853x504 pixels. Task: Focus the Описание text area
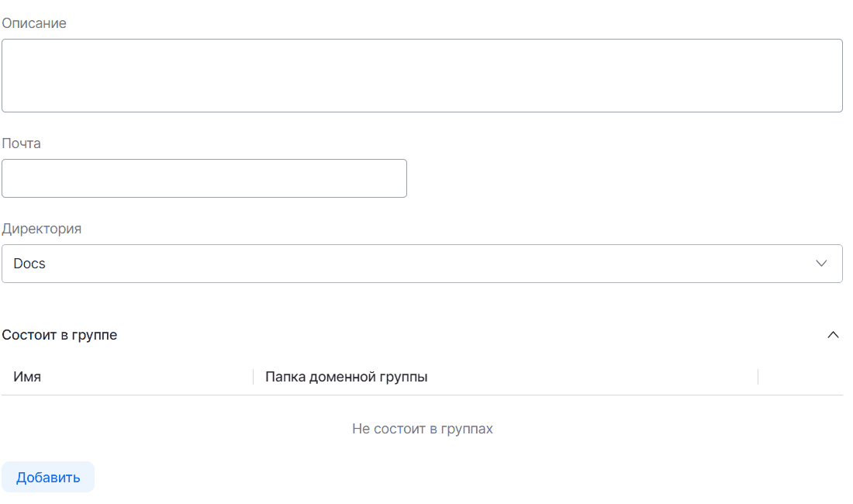coord(422,75)
